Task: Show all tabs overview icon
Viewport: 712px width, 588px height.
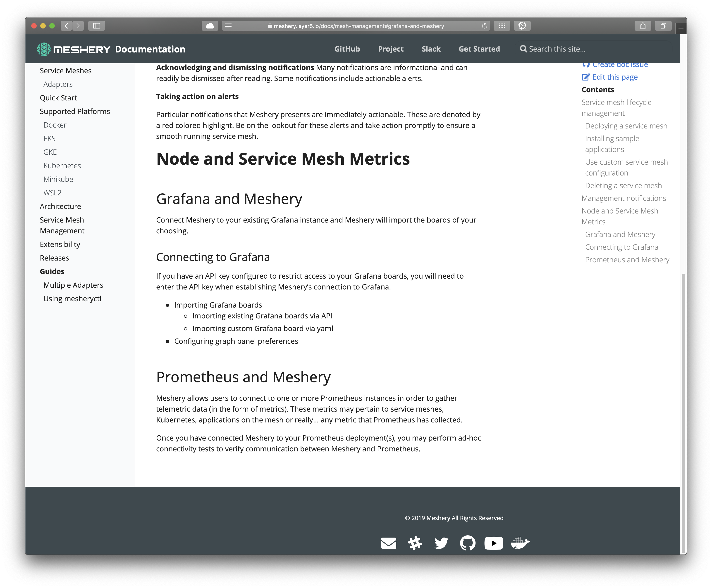Action: 663,26
